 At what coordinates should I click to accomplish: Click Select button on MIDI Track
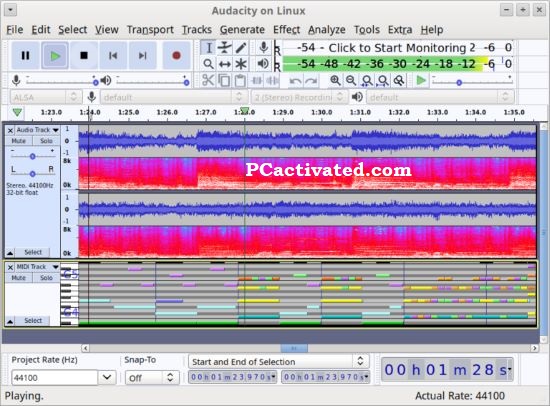33,321
